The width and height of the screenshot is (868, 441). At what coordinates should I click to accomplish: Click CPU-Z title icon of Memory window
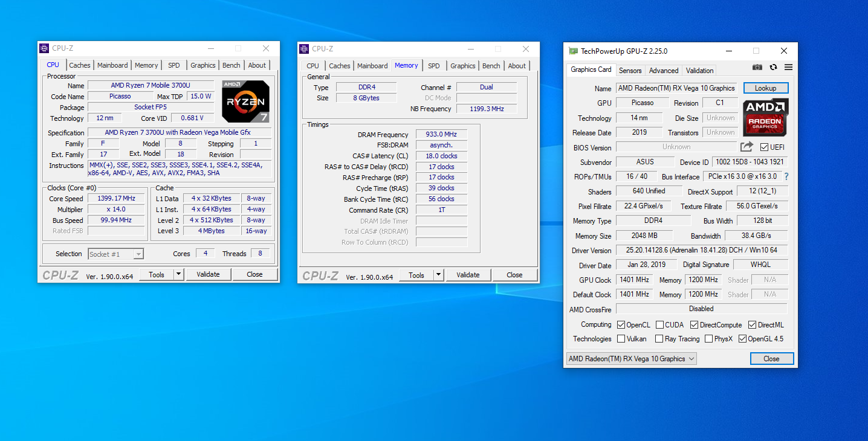click(304, 49)
